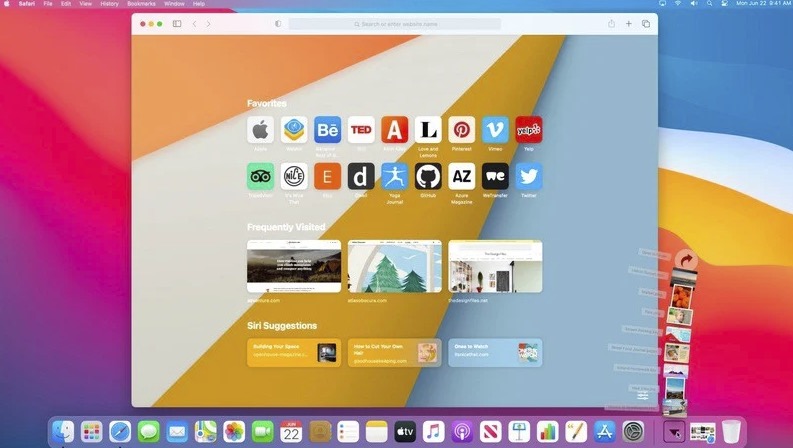
Task: Open the Vimeo favorite
Action: [x=495, y=130]
